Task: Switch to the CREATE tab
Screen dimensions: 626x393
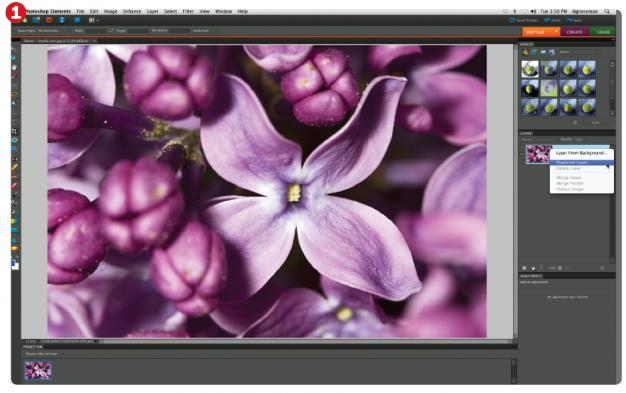Action: (x=574, y=32)
